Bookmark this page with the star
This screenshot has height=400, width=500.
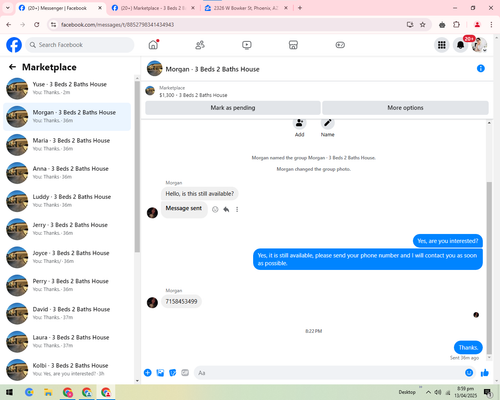coord(423,25)
